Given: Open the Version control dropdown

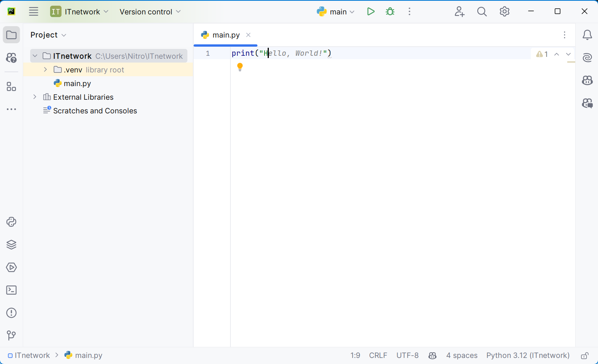Looking at the screenshot, I should pos(150,12).
